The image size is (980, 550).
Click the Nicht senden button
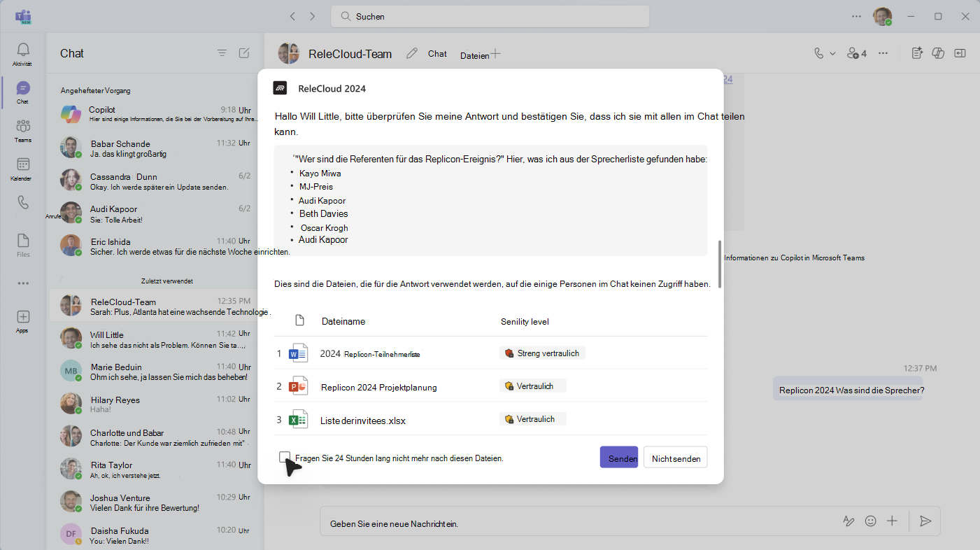(x=676, y=458)
